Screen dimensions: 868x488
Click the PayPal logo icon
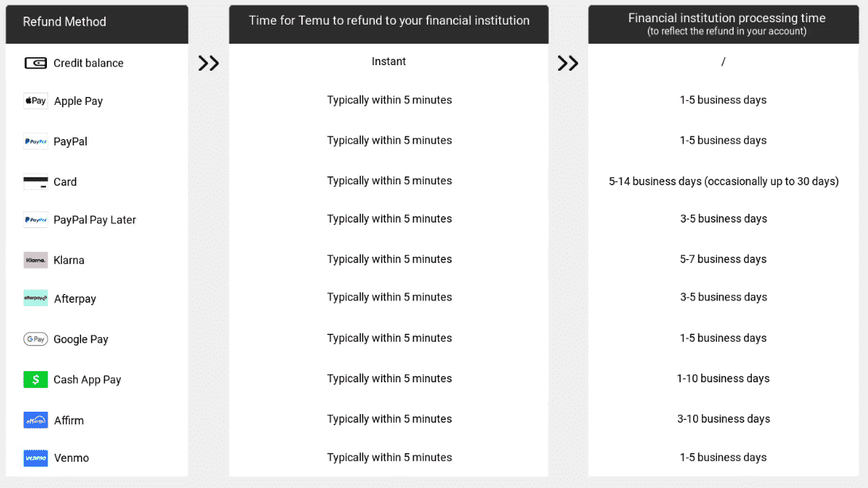tap(36, 141)
